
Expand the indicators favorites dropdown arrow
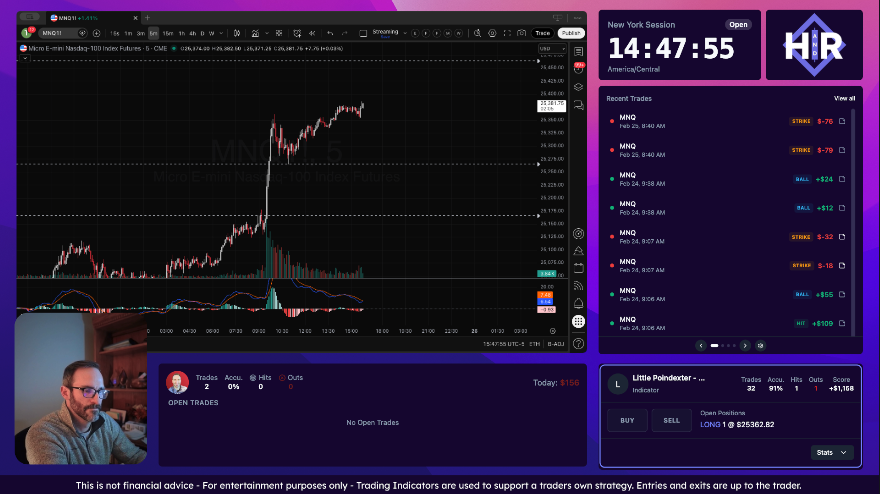267,33
